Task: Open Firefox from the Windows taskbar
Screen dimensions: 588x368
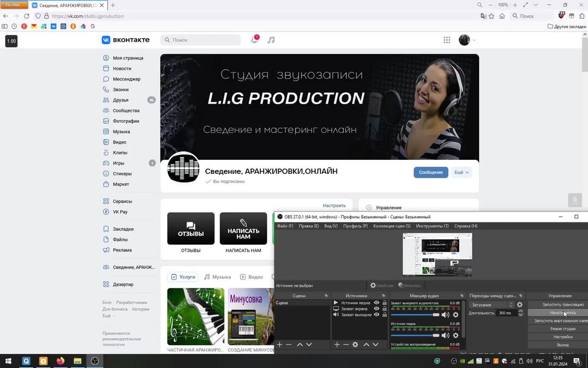Action: 60,361
